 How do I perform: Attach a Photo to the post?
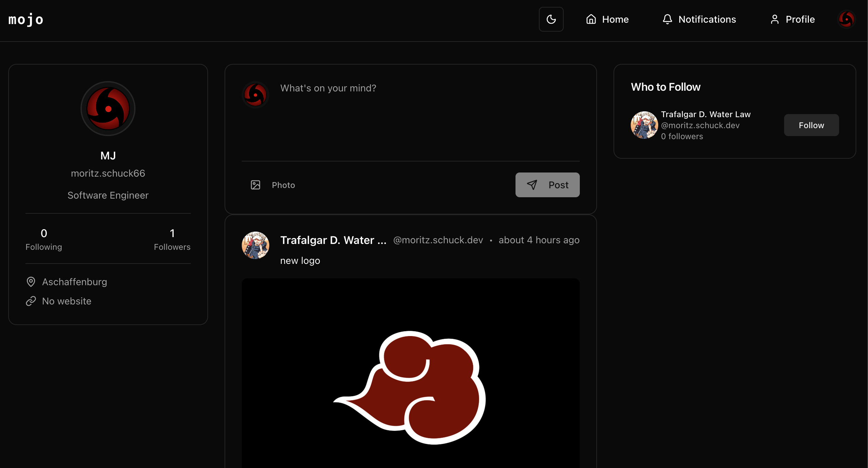[x=273, y=185]
